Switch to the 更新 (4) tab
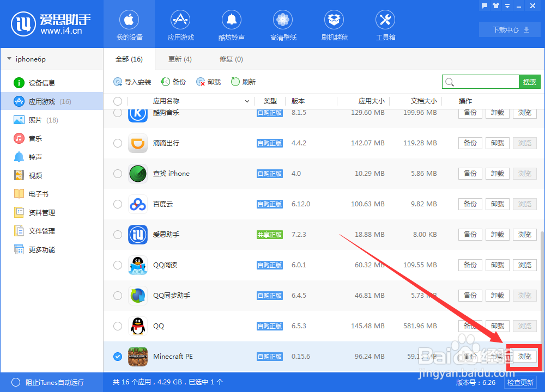Image resolution: width=545 pixels, height=392 pixels. (180, 59)
